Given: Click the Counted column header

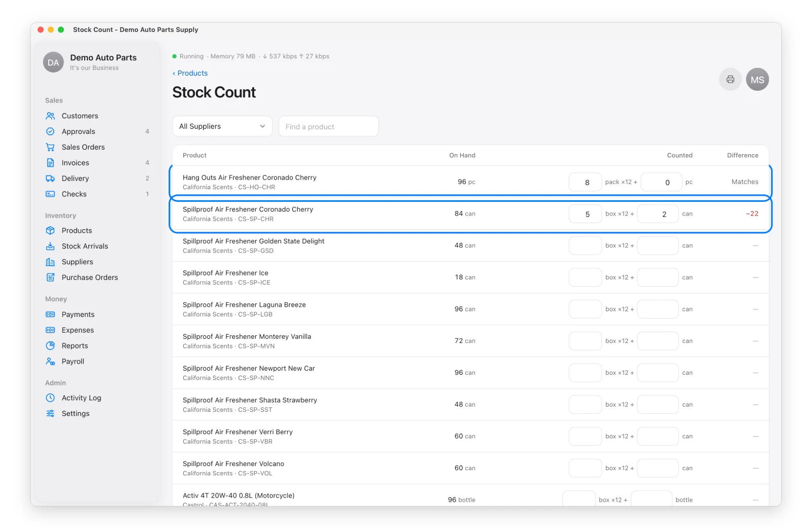Looking at the screenshot, I should pos(680,155).
